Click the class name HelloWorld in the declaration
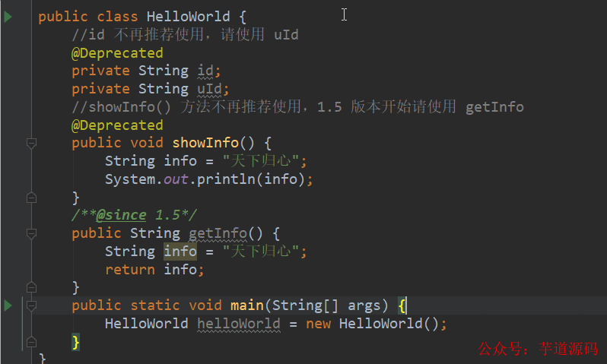607x364 pixels. 188,17
